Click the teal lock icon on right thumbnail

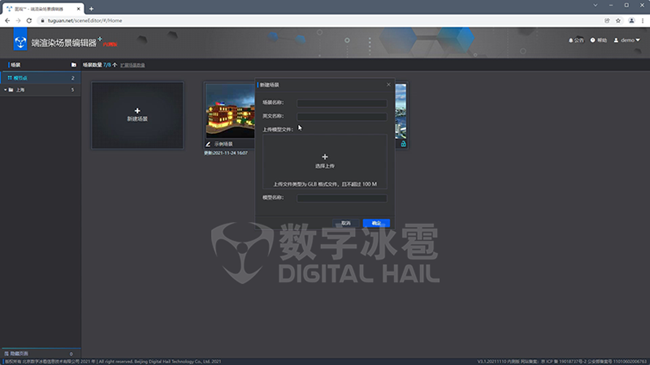[403, 144]
